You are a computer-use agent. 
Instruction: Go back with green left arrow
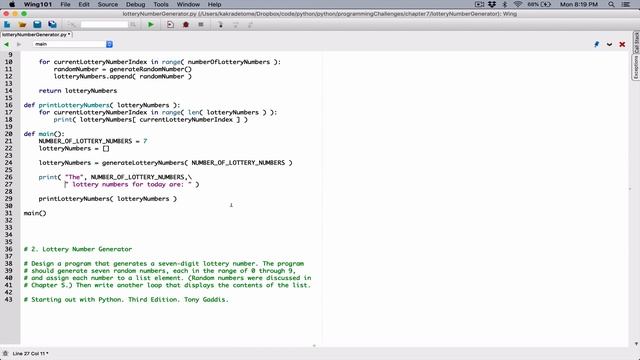point(7,44)
